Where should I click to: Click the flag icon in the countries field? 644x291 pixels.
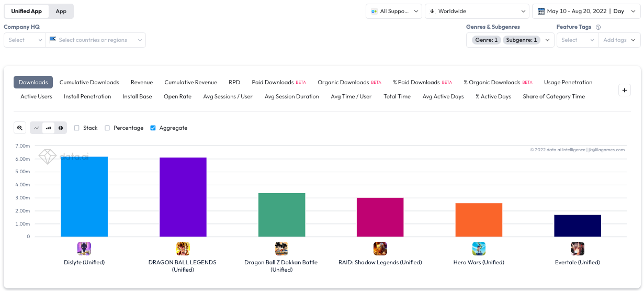pos(52,40)
